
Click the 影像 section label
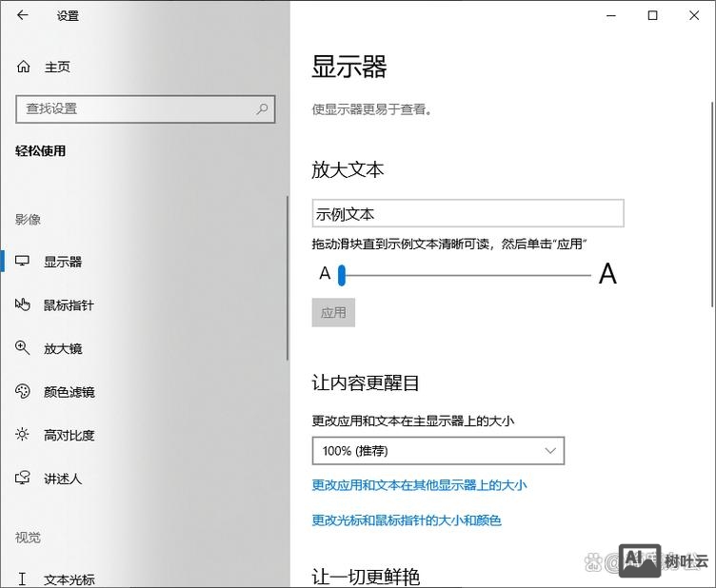pos(28,220)
